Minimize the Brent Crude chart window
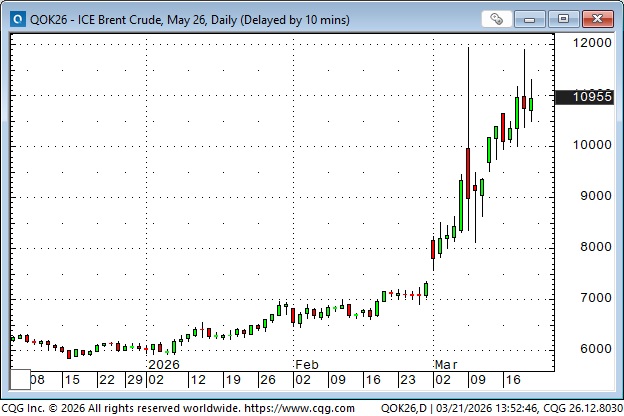The image size is (624, 416). [537, 18]
